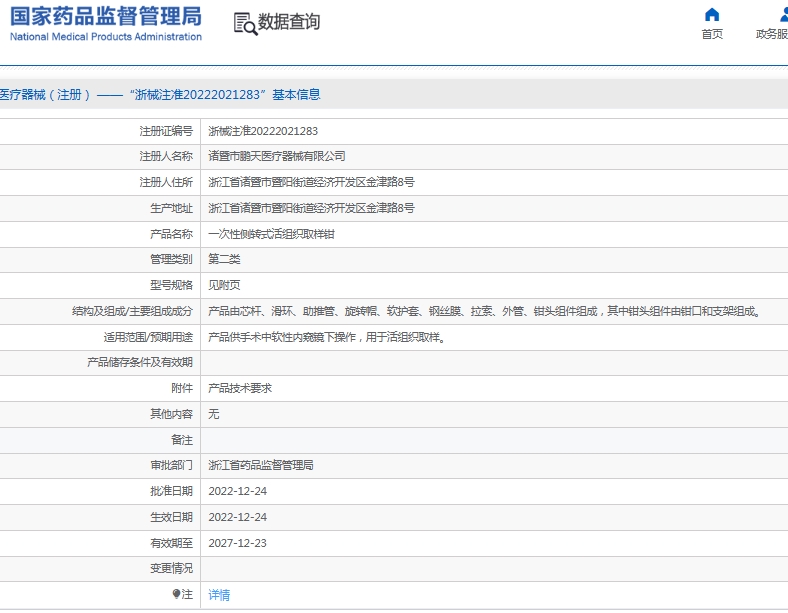Click the intended use text 产品供手术中软性内窥镜下操作
Viewport: 788px width, 613px height.
click(327, 337)
